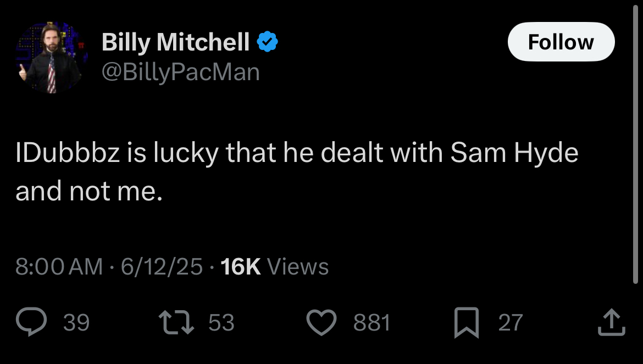This screenshot has width=643, height=364.
Task: Click the reply speech bubble icon
Action: tap(31, 322)
